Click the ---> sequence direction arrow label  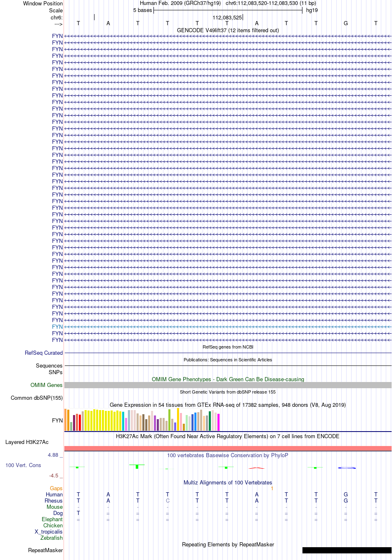(58, 24)
